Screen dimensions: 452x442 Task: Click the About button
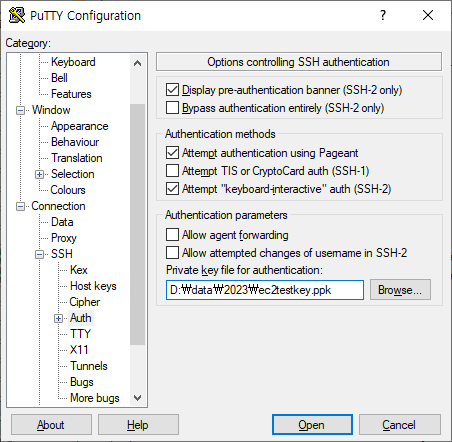[51, 425]
